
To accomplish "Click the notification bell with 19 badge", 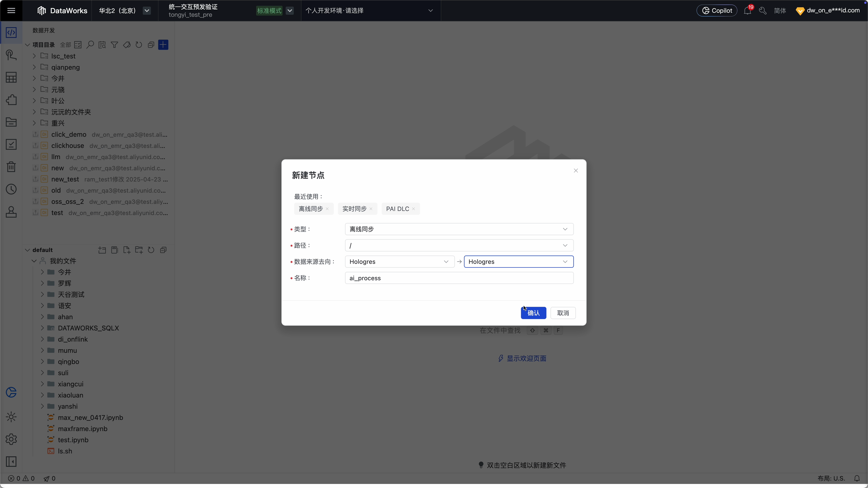I will (x=747, y=10).
